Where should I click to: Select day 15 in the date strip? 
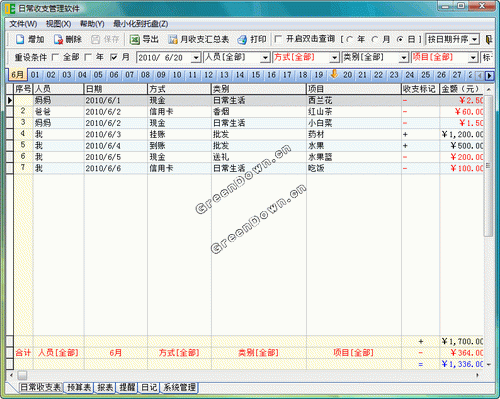click(256, 75)
